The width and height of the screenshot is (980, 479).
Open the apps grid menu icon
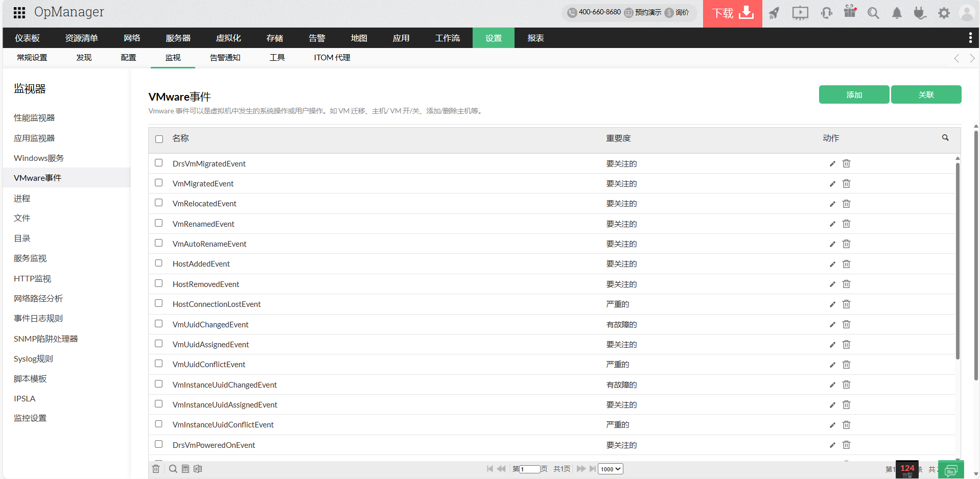point(19,12)
